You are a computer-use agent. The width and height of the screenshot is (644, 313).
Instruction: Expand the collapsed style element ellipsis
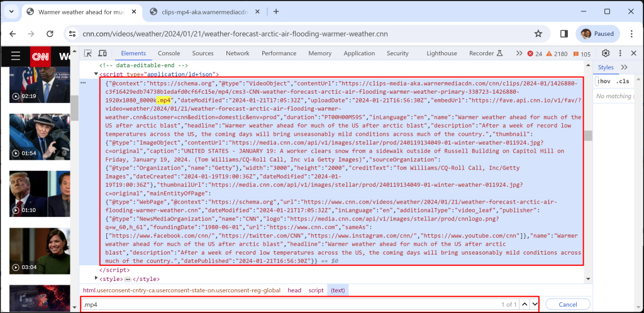coord(128,279)
